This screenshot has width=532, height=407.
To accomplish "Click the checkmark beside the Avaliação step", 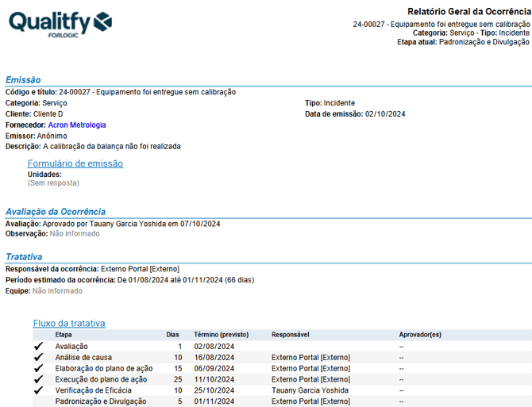I will (38, 347).
